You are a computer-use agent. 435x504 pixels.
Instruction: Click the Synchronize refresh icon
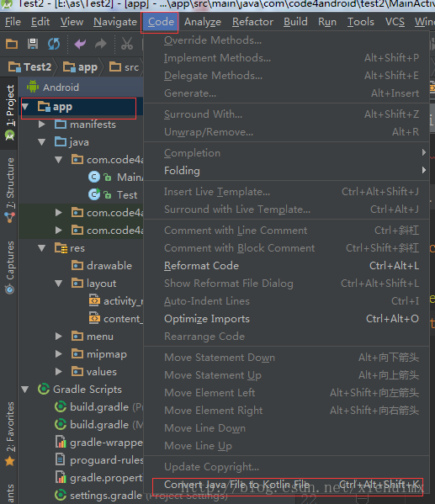click(54, 44)
